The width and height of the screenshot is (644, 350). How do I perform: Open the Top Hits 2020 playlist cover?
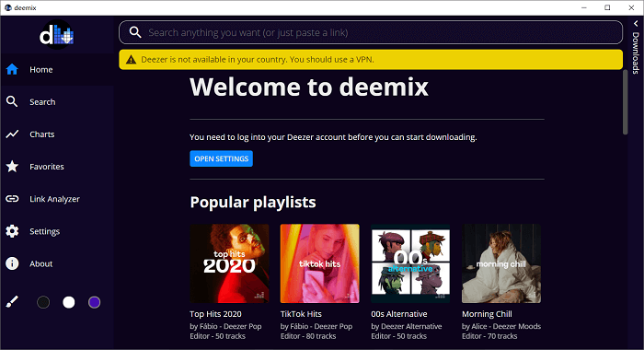(229, 263)
